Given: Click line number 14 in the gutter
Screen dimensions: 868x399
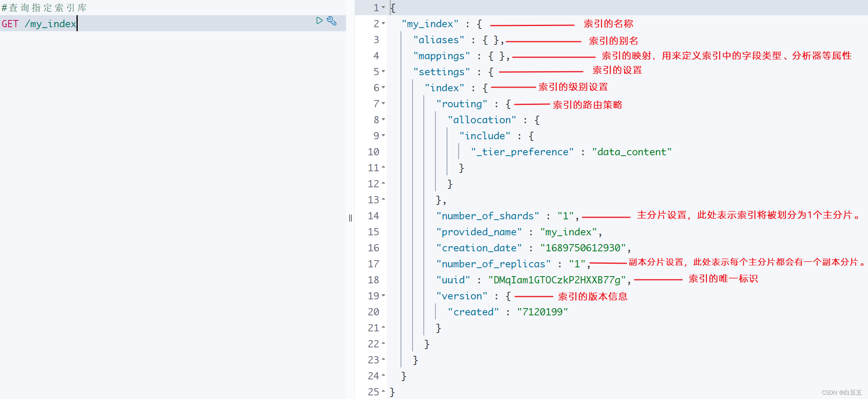Looking at the screenshot, I should [373, 216].
